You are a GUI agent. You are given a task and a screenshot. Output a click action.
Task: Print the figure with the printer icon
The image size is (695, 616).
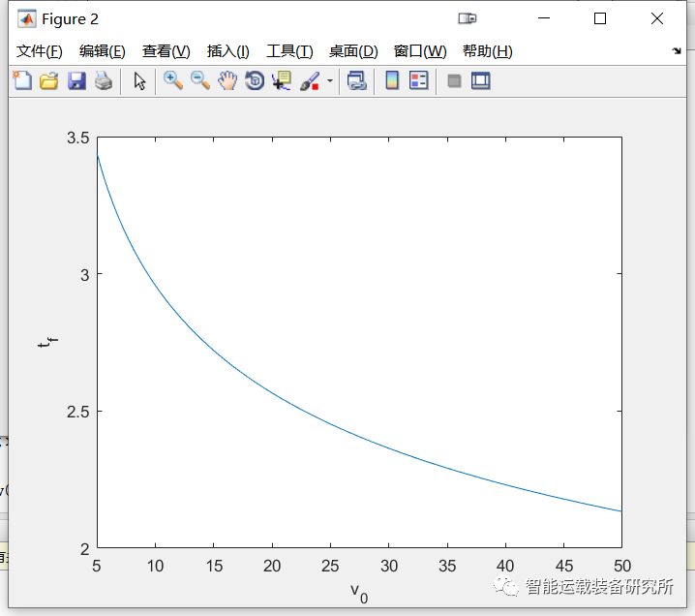104,81
